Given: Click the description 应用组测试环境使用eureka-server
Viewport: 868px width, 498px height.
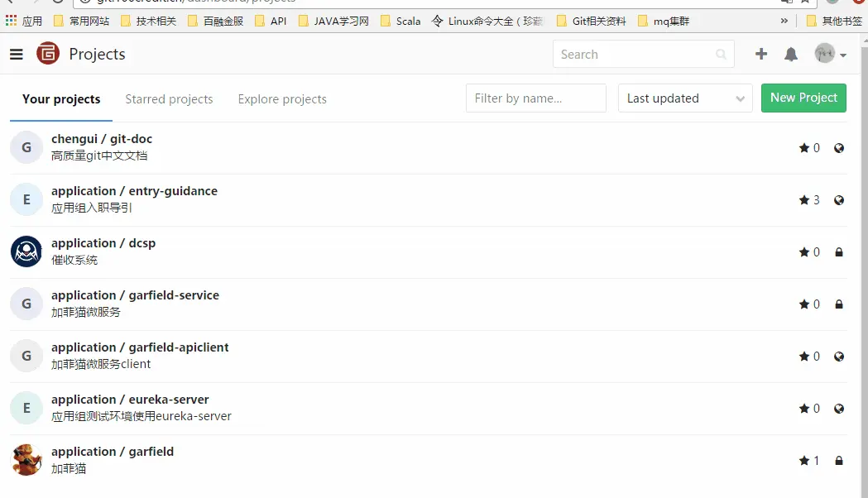Looking at the screenshot, I should tap(141, 416).
